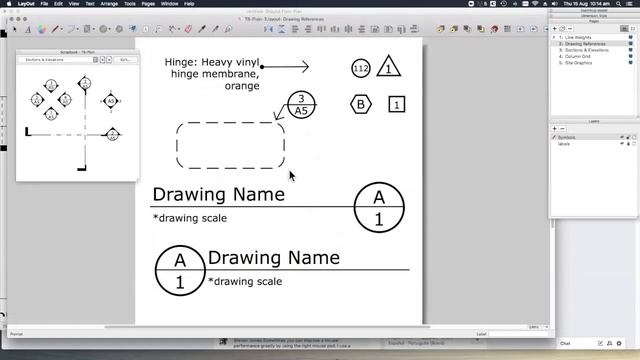Viewport: 640px width, 360px height.
Task: Click the Bring to Front icon
Action: click(441, 29)
